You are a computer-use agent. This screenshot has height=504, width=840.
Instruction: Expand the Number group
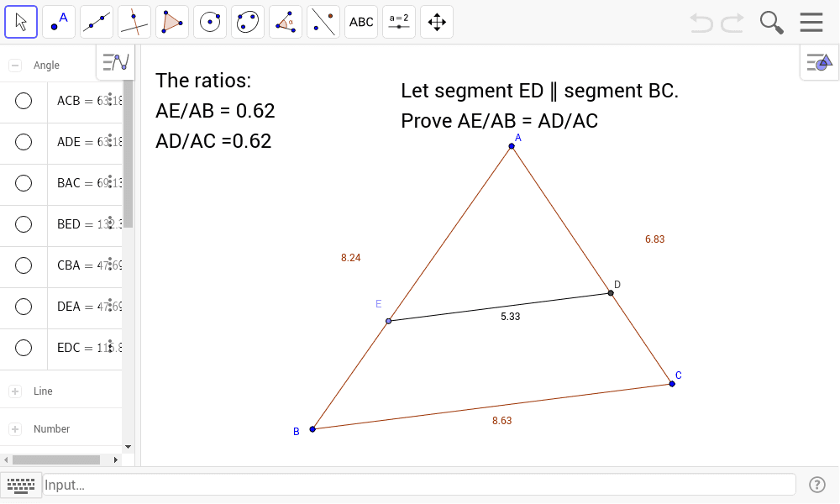15,429
